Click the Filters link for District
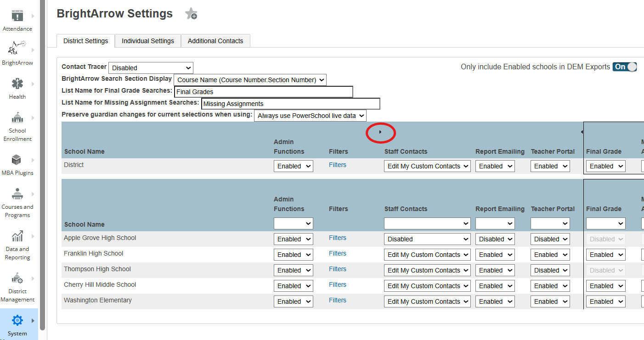The width and height of the screenshot is (644, 340). pyautogui.click(x=338, y=165)
